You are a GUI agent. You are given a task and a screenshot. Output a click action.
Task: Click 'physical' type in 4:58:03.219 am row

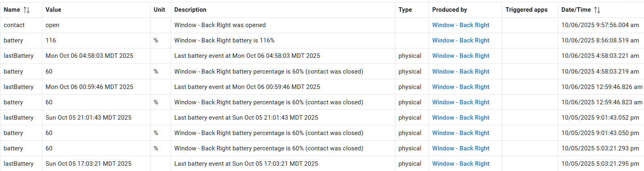click(x=410, y=72)
